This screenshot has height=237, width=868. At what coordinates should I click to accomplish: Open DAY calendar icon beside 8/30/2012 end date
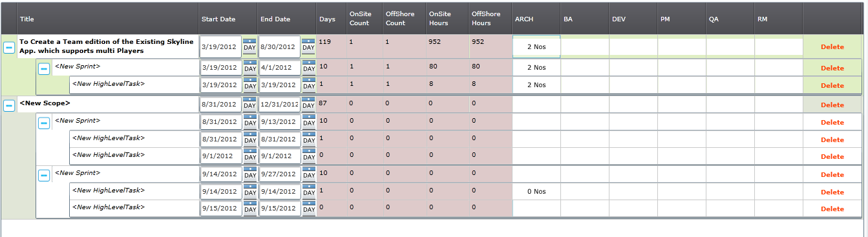pos(308,46)
